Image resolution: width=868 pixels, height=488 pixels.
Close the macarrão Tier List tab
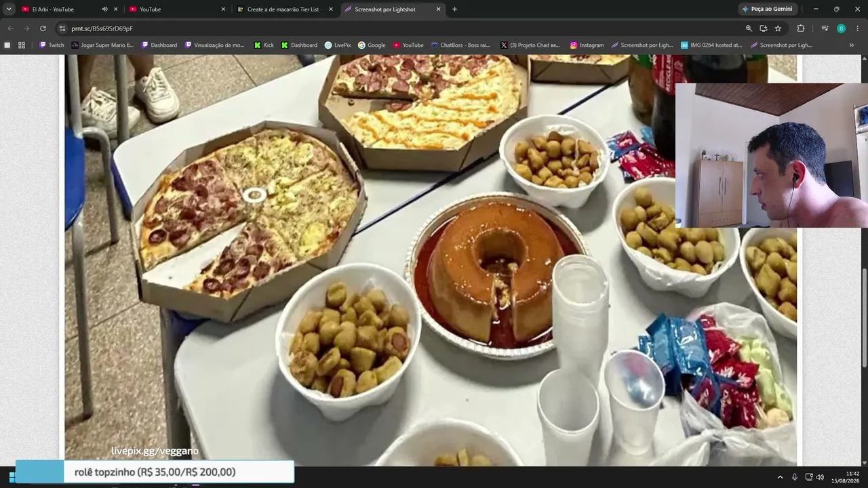pos(331,9)
